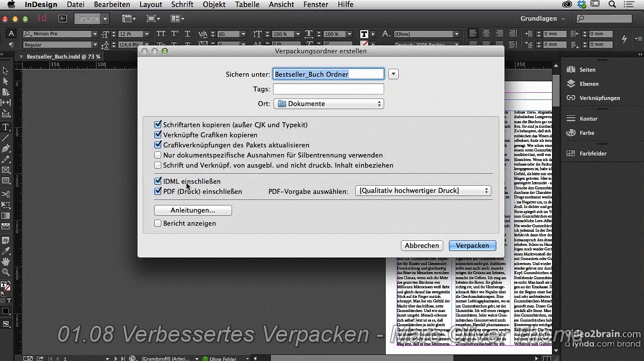Select the Eyedropper tool
Image resolution: width=644 pixels, height=361 pixels.
(6, 251)
